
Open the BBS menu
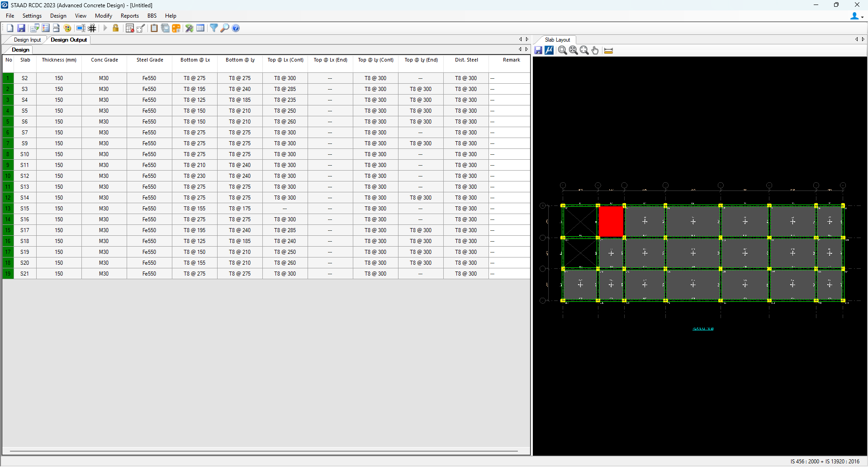point(152,16)
